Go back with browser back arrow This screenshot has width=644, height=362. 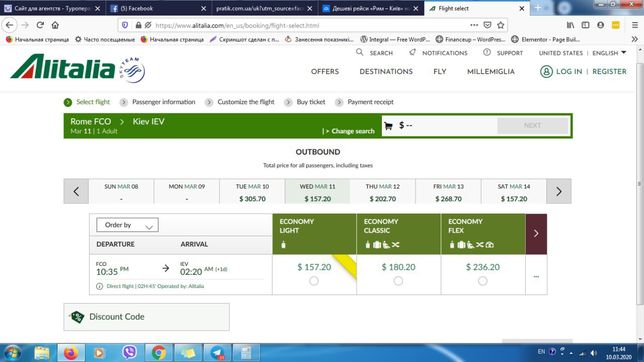click(x=10, y=25)
